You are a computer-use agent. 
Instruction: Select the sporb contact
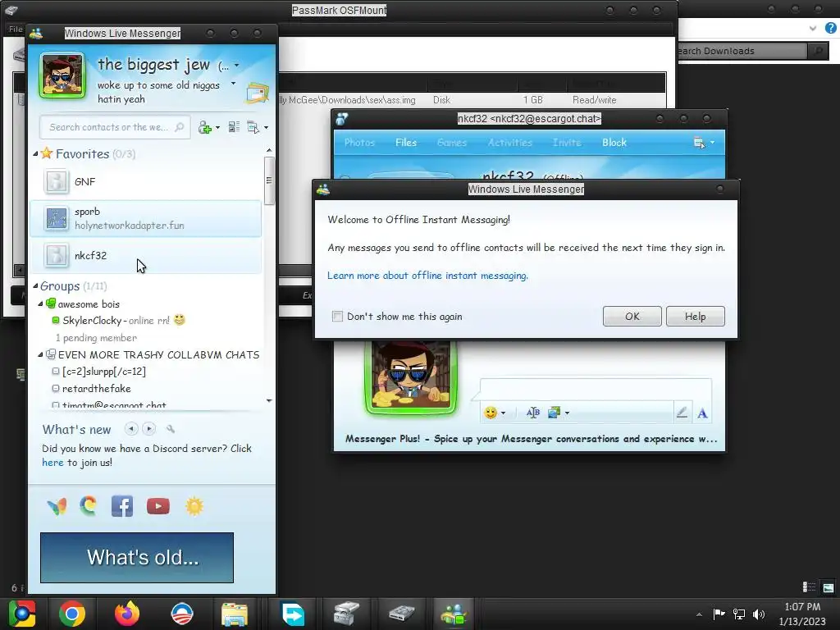coord(145,218)
